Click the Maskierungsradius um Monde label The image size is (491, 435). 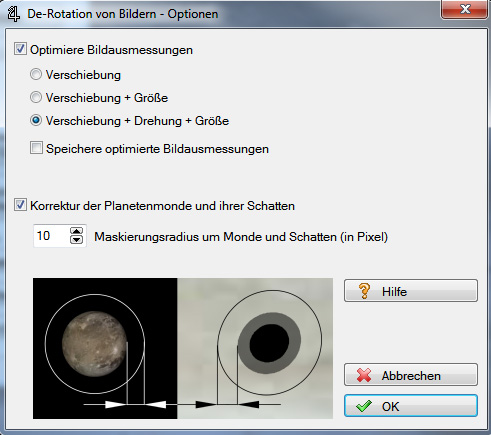pyautogui.click(x=241, y=237)
